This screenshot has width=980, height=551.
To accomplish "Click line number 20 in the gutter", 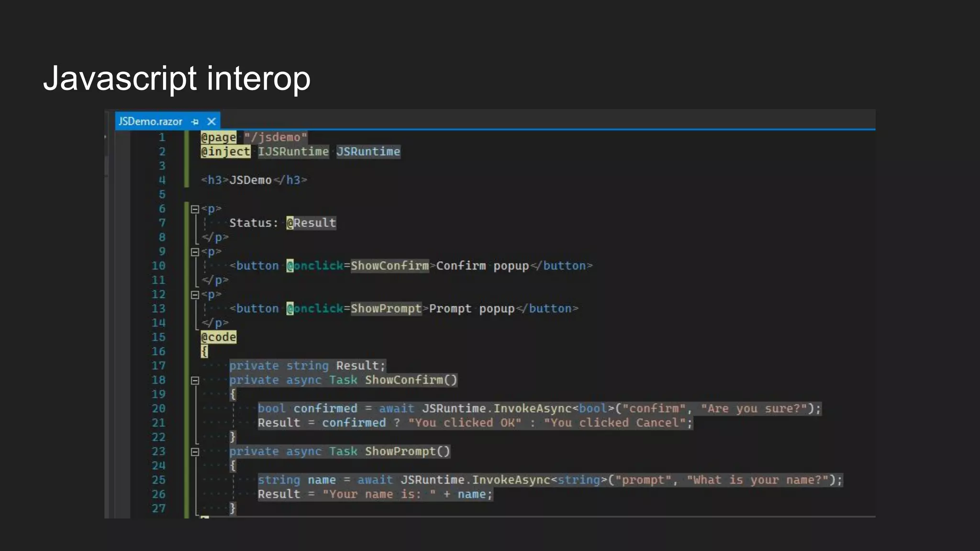I will (158, 409).
